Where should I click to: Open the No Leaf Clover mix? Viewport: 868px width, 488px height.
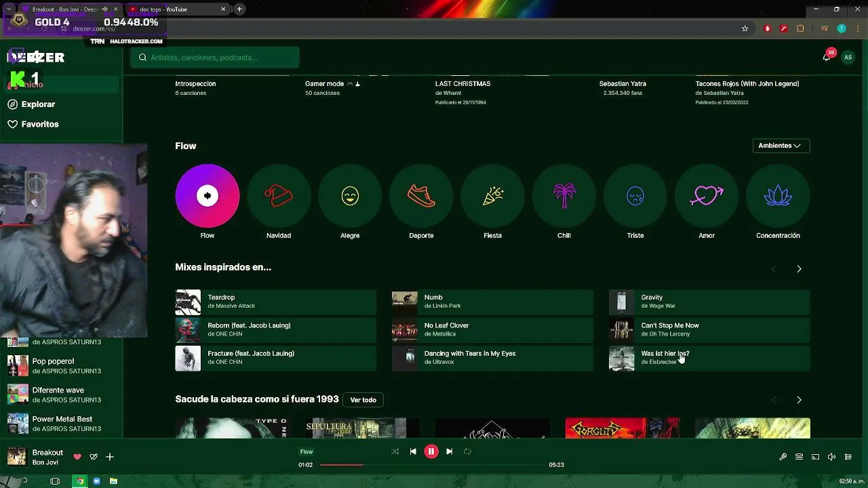click(492, 330)
